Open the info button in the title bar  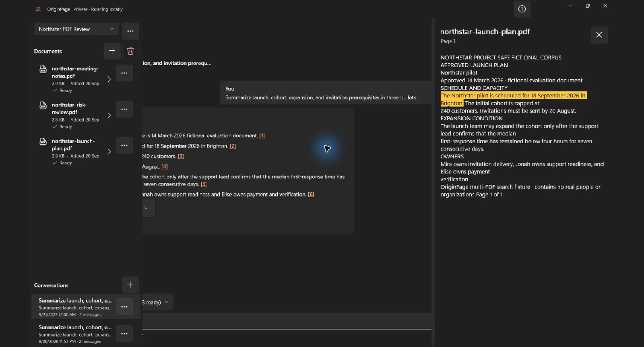click(x=522, y=9)
